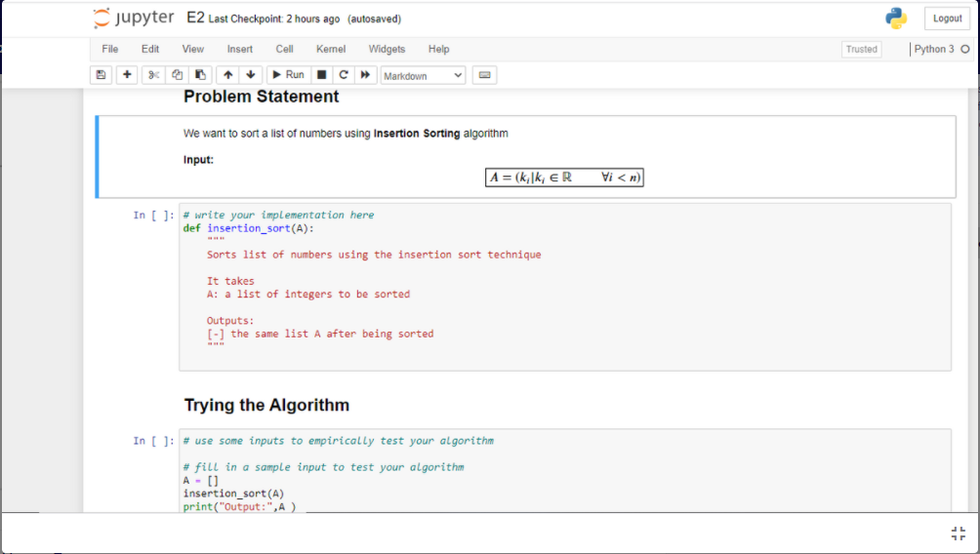Restart kernel and run all cells

[x=366, y=75]
